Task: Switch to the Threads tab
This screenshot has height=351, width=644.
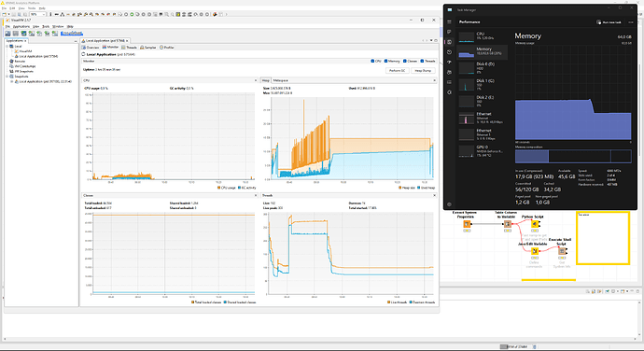Action: (x=130, y=48)
